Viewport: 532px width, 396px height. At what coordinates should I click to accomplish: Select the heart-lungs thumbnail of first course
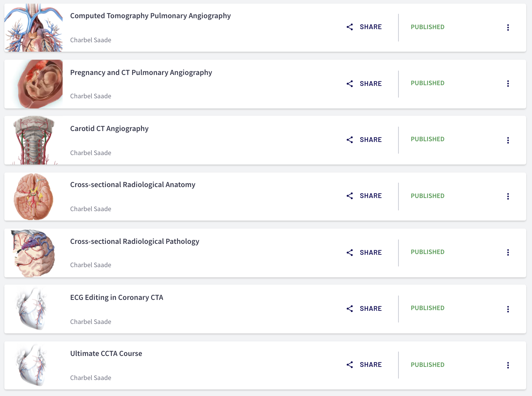[x=33, y=28]
